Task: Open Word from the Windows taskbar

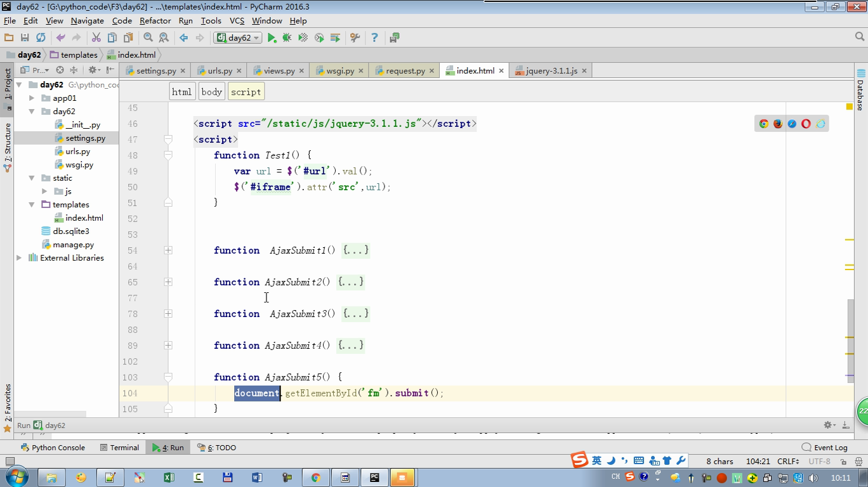Action: coord(257,477)
